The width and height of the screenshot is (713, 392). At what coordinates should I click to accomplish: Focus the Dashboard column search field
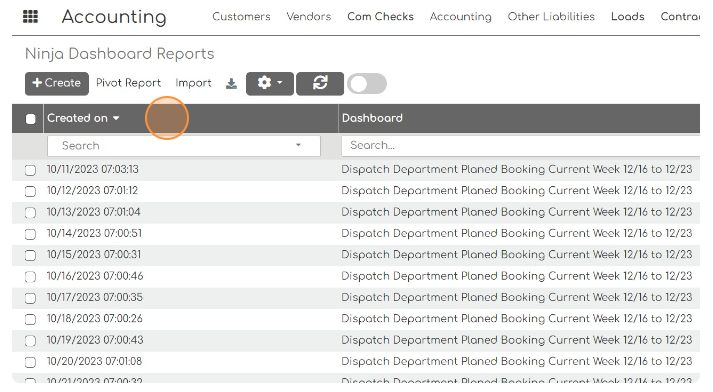(521, 146)
